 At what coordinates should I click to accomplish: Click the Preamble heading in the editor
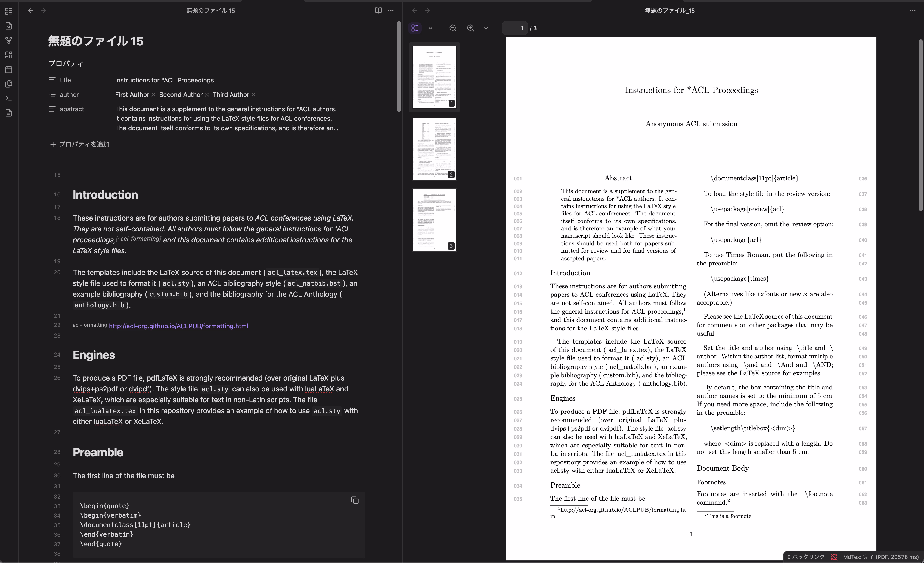tap(98, 452)
